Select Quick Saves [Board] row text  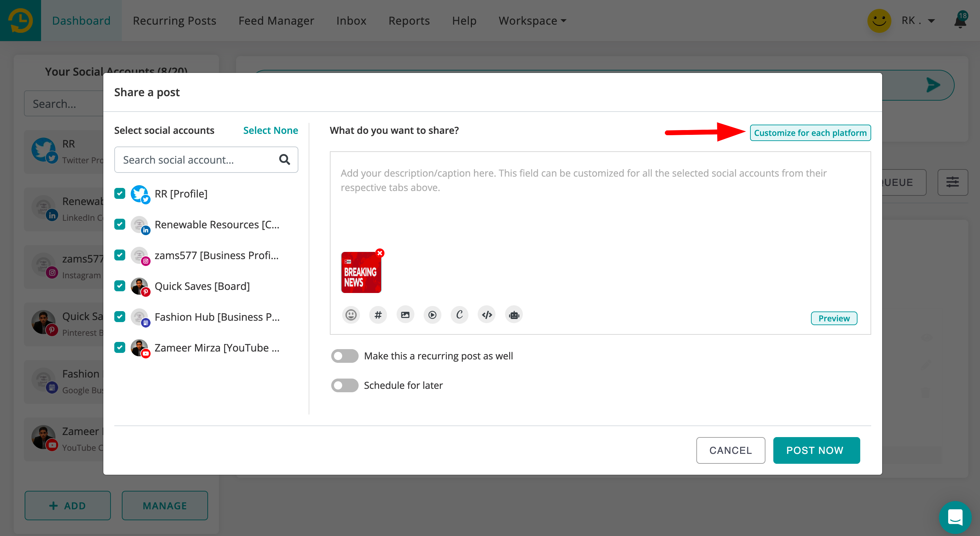[x=202, y=286]
